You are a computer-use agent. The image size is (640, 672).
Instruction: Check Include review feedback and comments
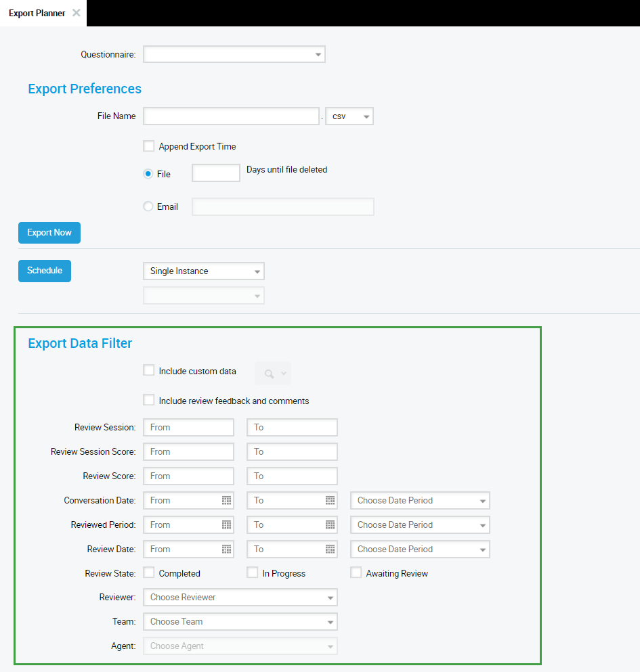click(x=149, y=401)
